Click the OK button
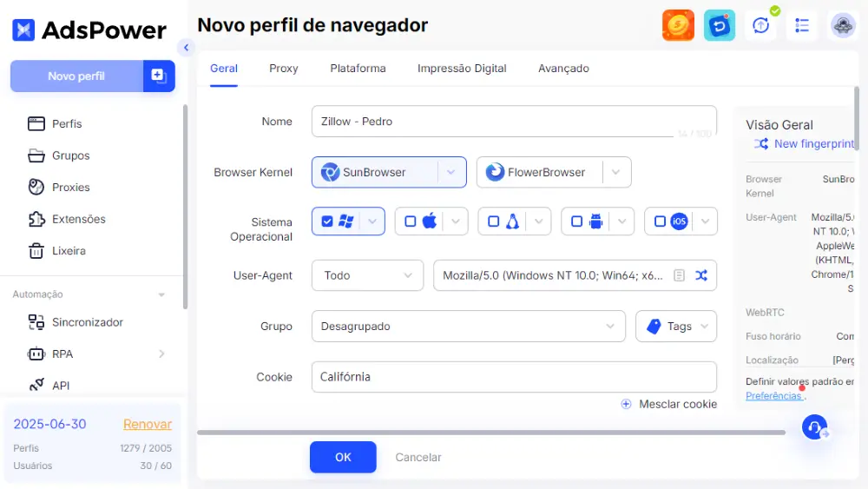Screen dimensions: 868x489 [x=343, y=458]
